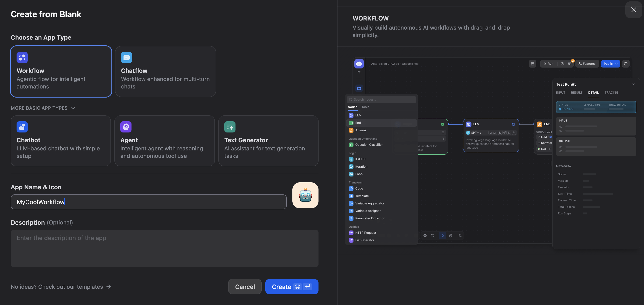644x305 pixels.
Task: Select the hand mode icon in canvas toolbar
Action: (x=450, y=236)
